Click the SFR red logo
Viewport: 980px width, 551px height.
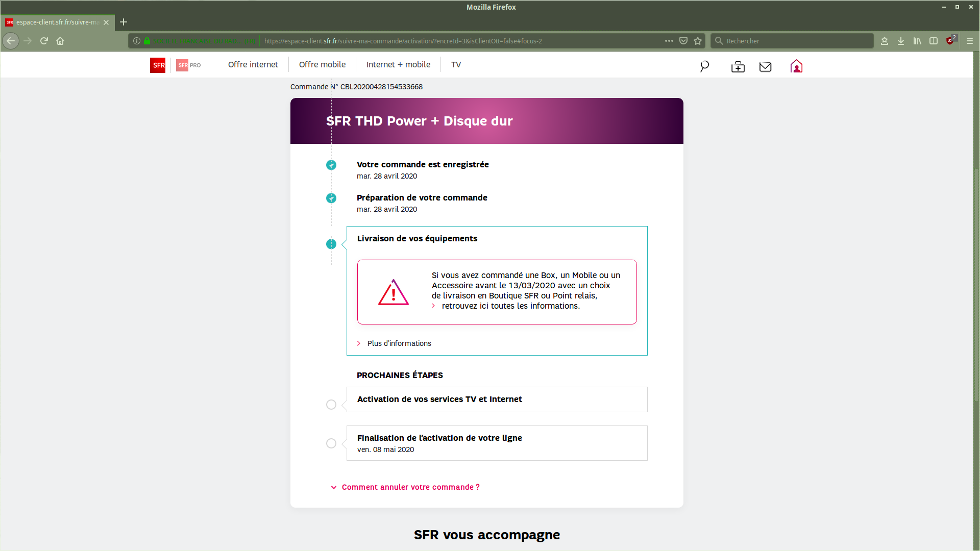pos(158,65)
